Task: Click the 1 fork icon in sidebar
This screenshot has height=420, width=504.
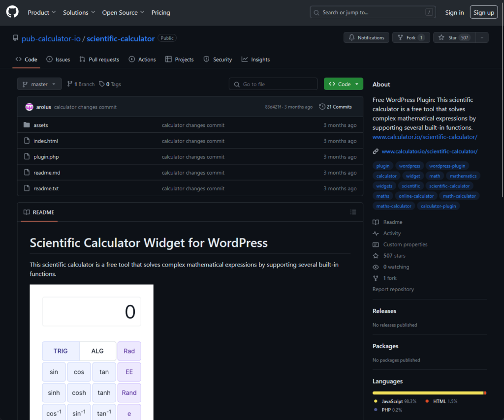Action: [376, 278]
